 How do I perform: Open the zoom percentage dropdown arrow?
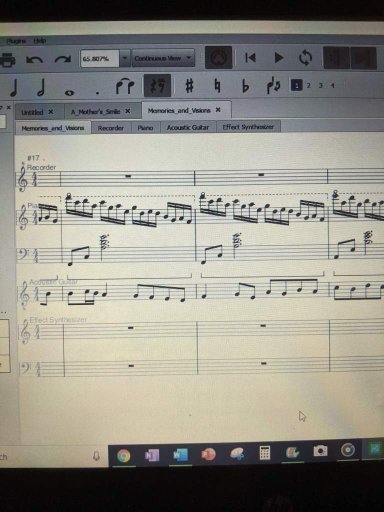coord(125,58)
